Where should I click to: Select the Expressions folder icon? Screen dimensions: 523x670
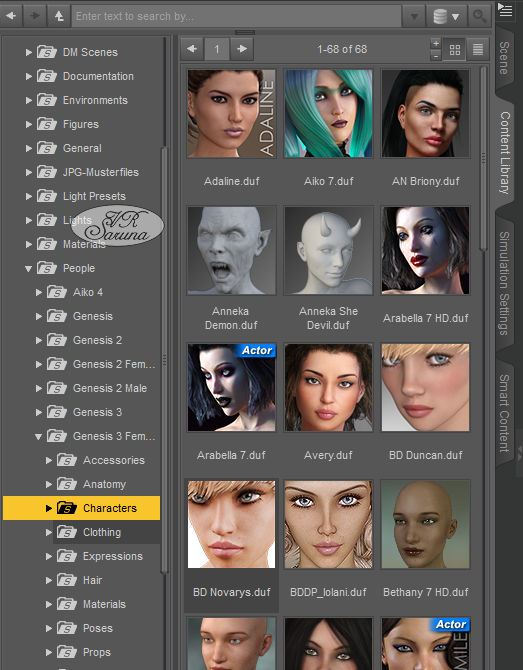[67, 556]
